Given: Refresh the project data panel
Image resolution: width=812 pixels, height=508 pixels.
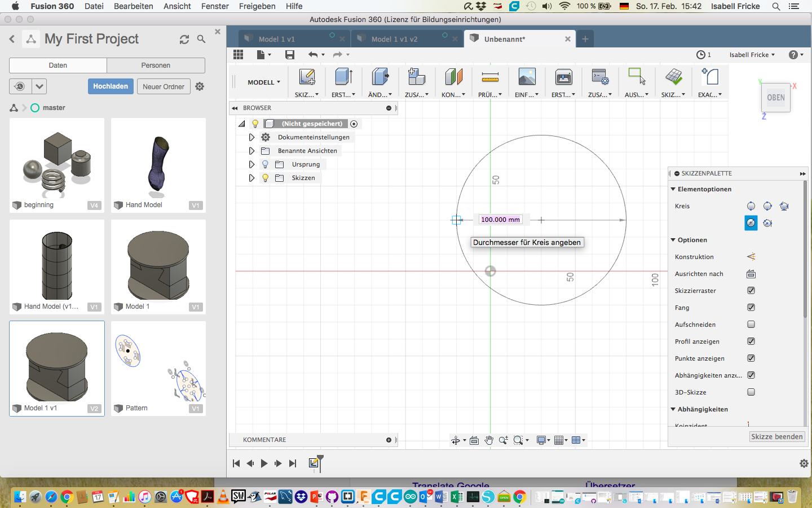Looking at the screenshot, I should click(184, 39).
